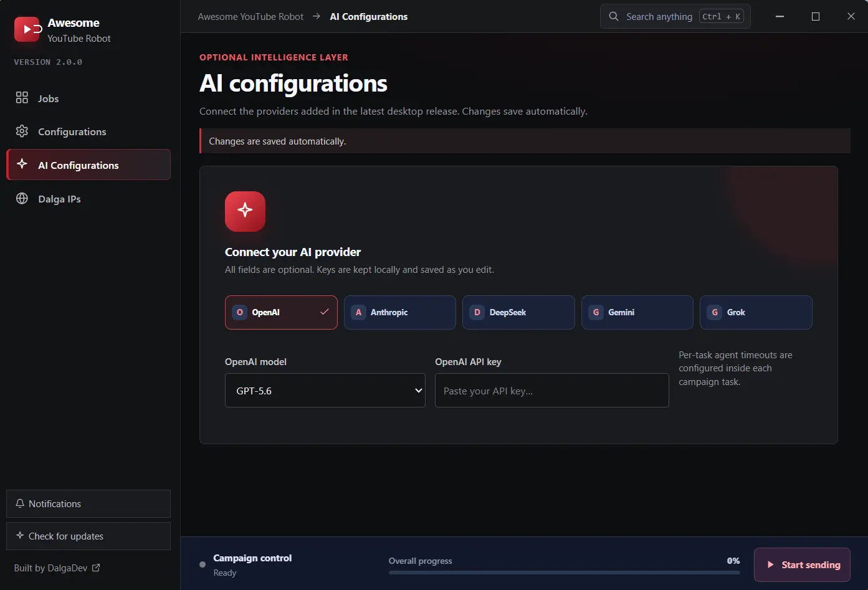Click the Configurations gear icon

(x=22, y=131)
